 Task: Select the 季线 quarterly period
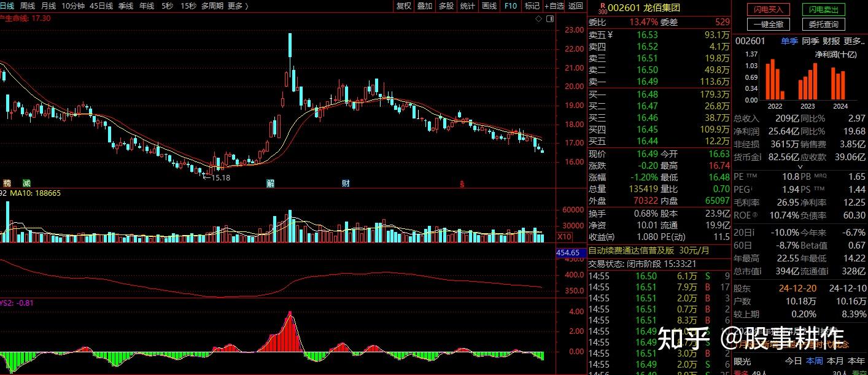point(126,6)
